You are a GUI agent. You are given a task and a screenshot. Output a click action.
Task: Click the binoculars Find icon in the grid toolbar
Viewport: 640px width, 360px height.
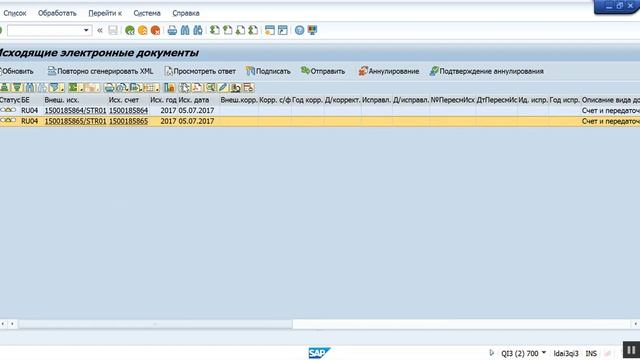click(x=30, y=87)
